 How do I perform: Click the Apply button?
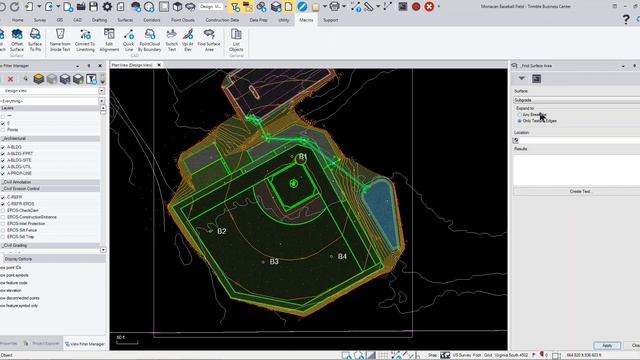point(607,345)
